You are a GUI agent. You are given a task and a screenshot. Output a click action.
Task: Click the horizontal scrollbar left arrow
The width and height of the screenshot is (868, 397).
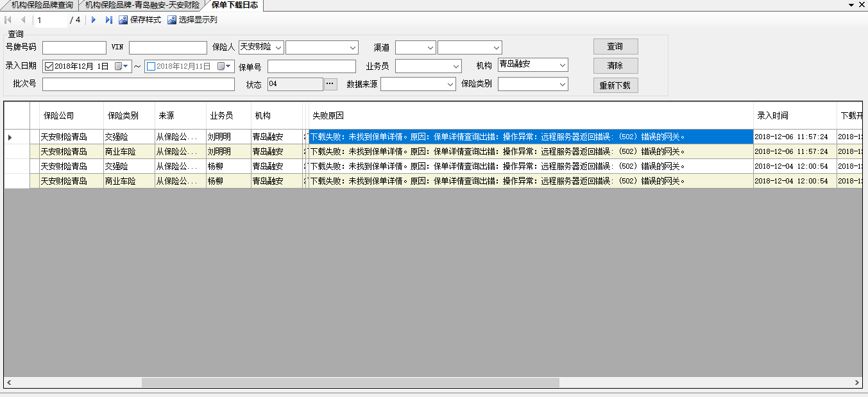click(8, 382)
